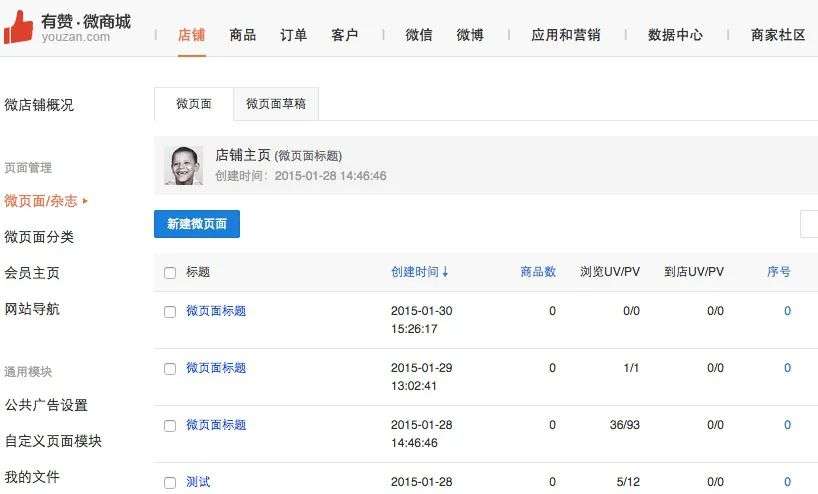818x494 pixels.
Task: Open 我的文件 in sidebar
Action: (x=32, y=477)
